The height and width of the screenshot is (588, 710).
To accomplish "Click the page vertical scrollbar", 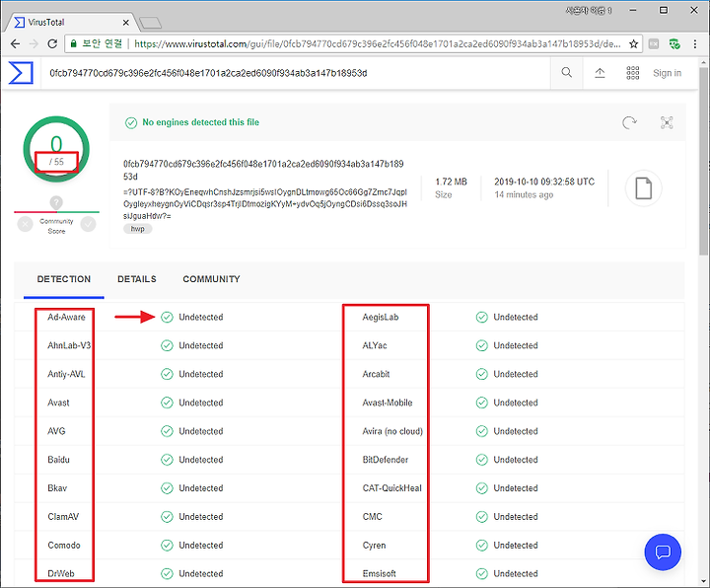I will 703,161.
